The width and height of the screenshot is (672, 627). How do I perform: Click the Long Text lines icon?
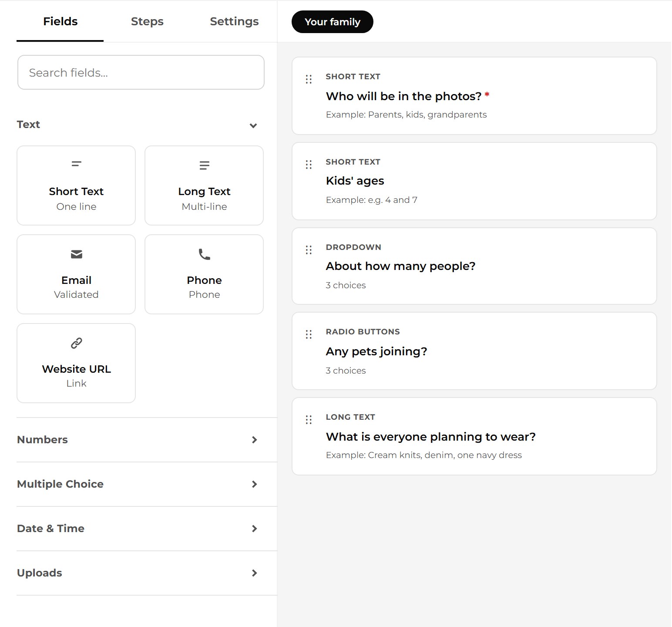204,165
